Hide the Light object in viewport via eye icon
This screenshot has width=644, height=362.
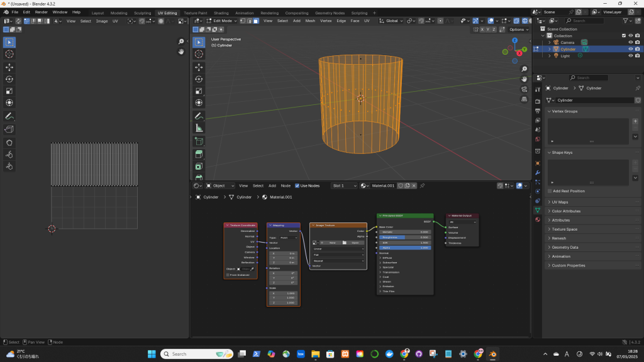tap(631, 56)
